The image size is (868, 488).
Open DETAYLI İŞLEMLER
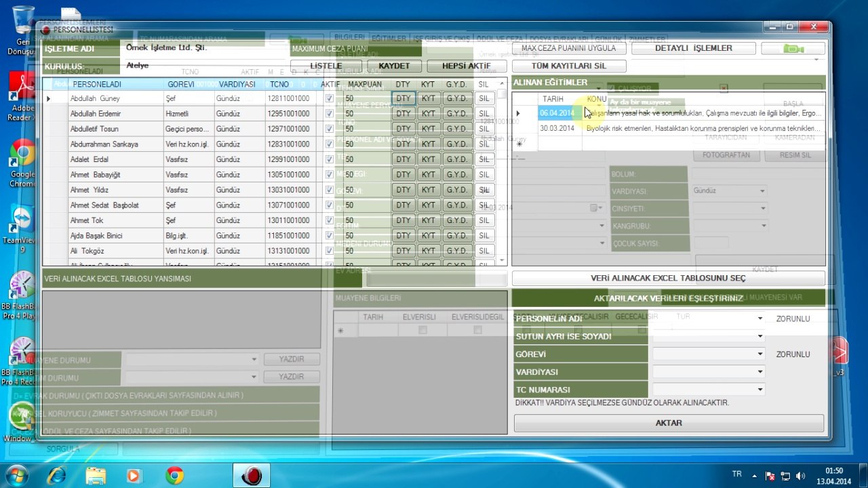point(694,49)
